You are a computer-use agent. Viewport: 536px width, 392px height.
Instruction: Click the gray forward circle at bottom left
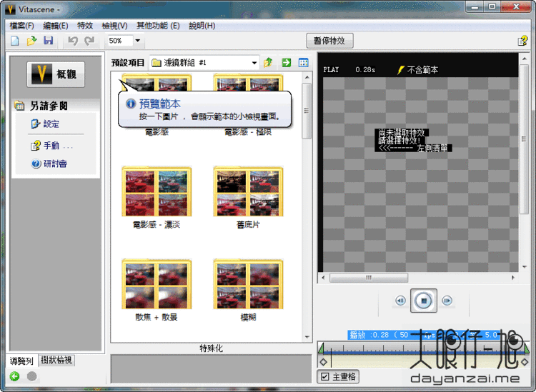coord(31,376)
